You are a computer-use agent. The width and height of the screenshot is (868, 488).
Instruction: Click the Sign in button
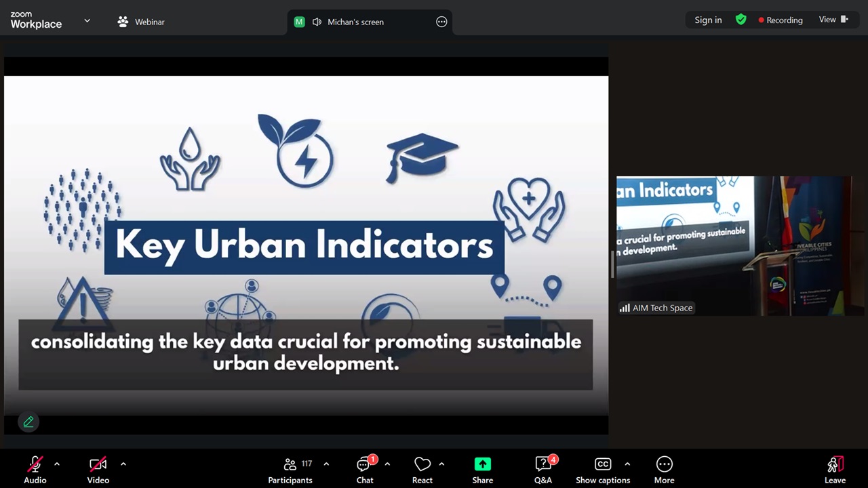pyautogui.click(x=708, y=20)
